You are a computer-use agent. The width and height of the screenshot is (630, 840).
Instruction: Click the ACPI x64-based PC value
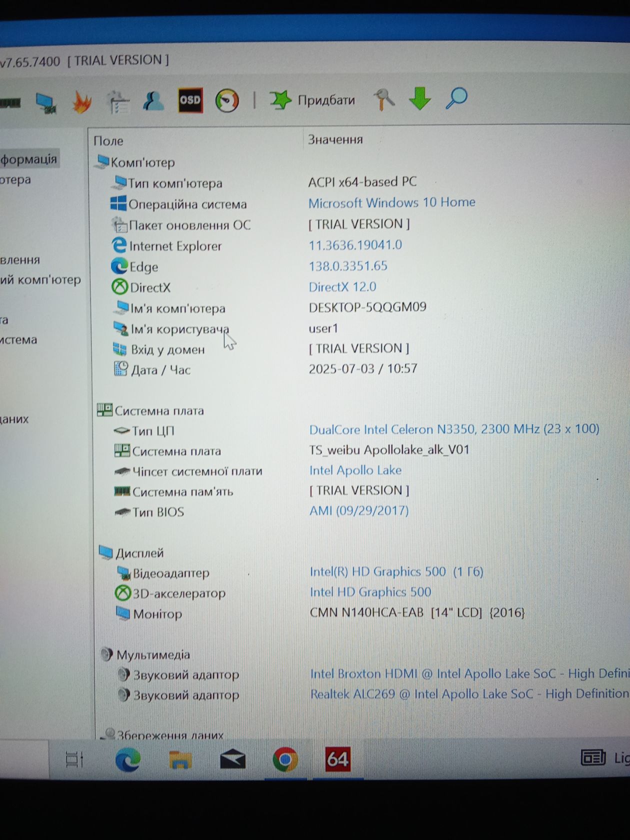coord(362,181)
